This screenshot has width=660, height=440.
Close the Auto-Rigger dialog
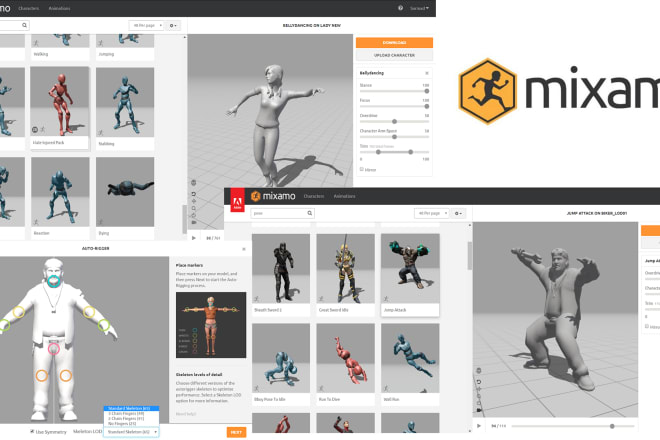(244, 249)
